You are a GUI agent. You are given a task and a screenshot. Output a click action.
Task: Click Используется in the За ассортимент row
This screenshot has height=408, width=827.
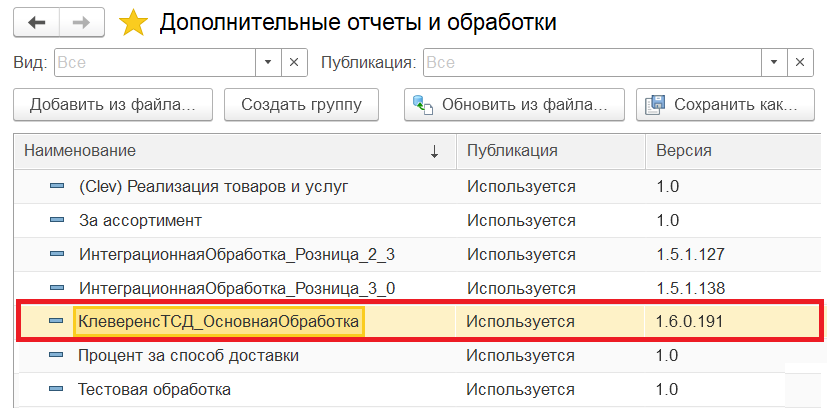click(521, 220)
